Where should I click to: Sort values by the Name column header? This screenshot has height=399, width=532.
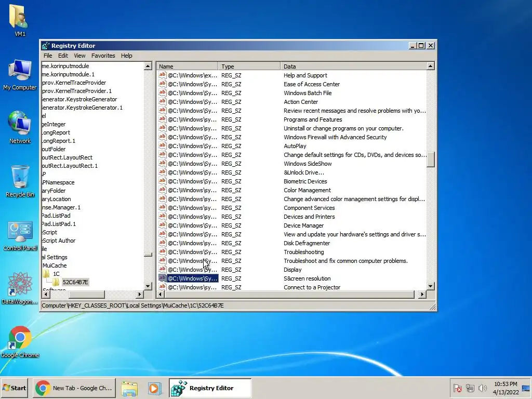click(187, 66)
